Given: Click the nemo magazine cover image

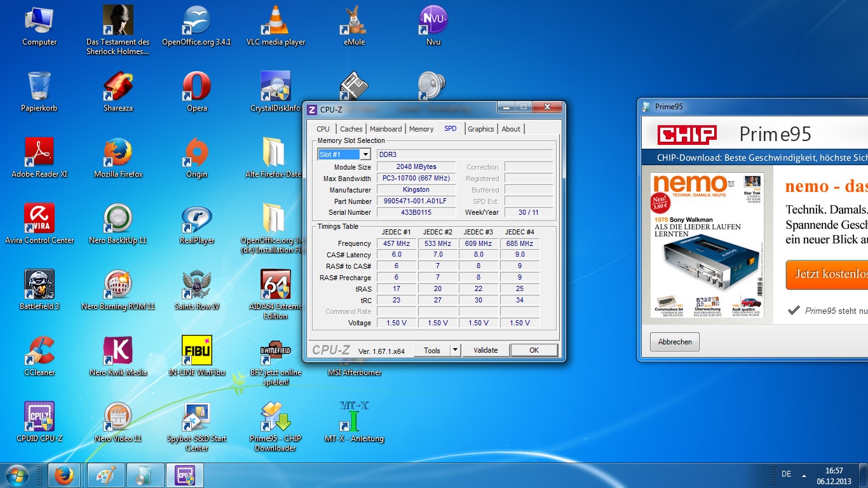Looking at the screenshot, I should (x=707, y=245).
